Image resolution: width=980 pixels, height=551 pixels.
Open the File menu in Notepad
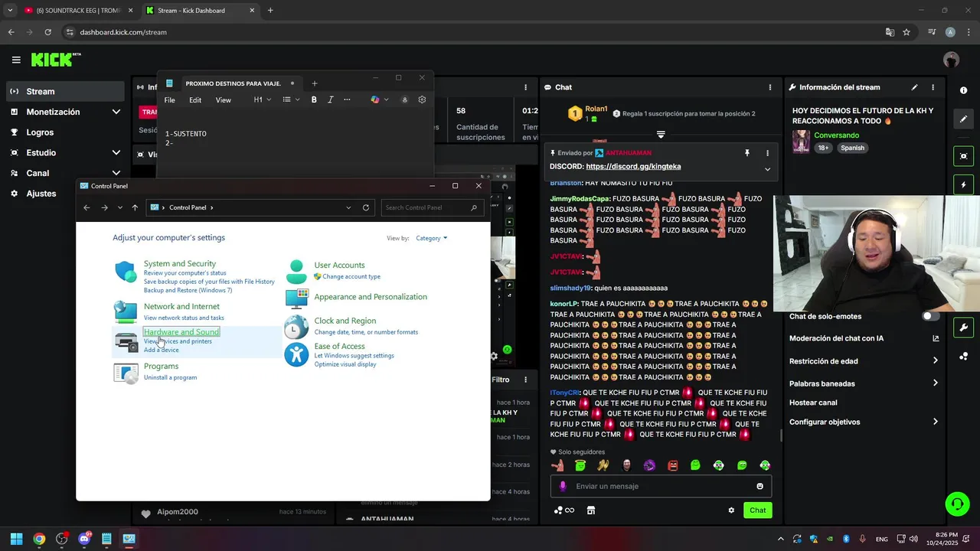(169, 99)
